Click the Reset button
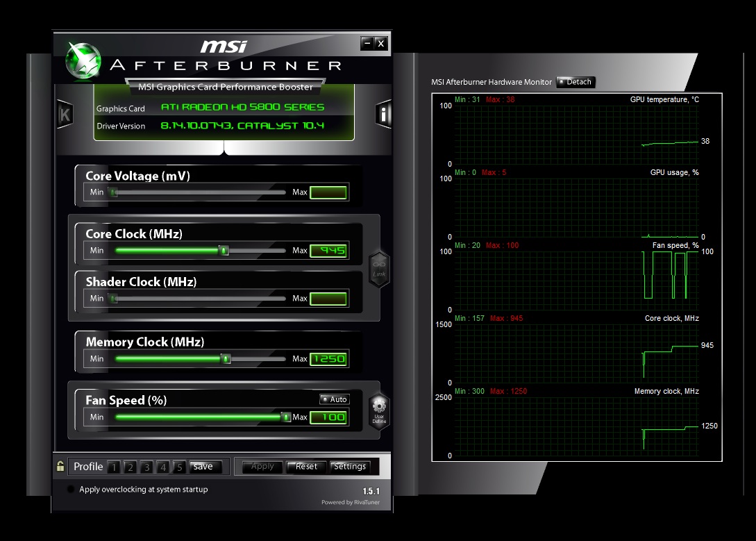 [306, 467]
